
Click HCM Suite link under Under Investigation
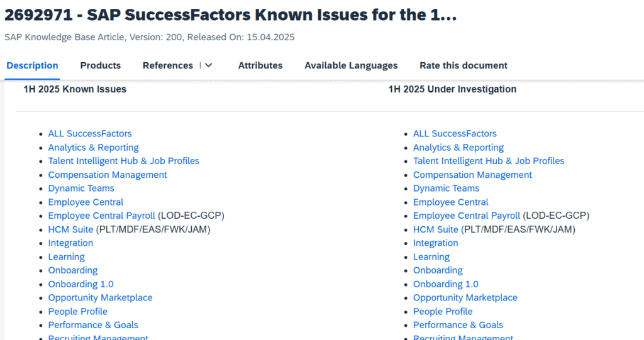(x=435, y=229)
